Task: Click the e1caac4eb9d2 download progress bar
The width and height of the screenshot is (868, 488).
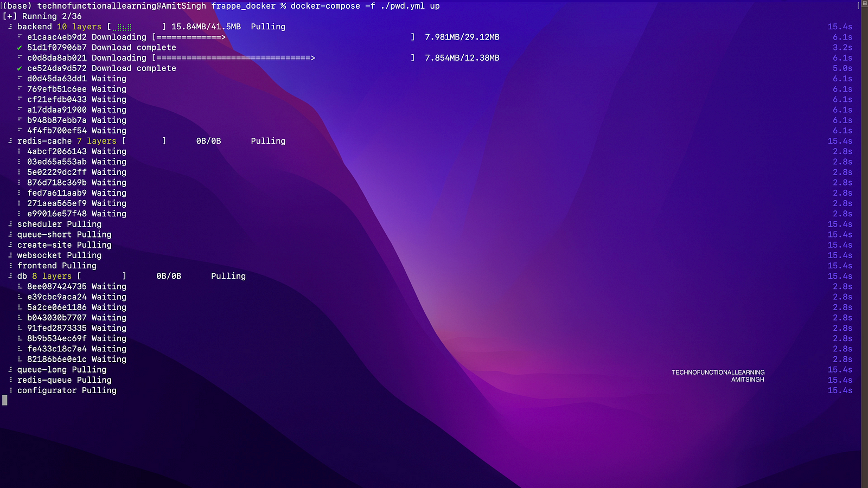Action: coord(283,37)
